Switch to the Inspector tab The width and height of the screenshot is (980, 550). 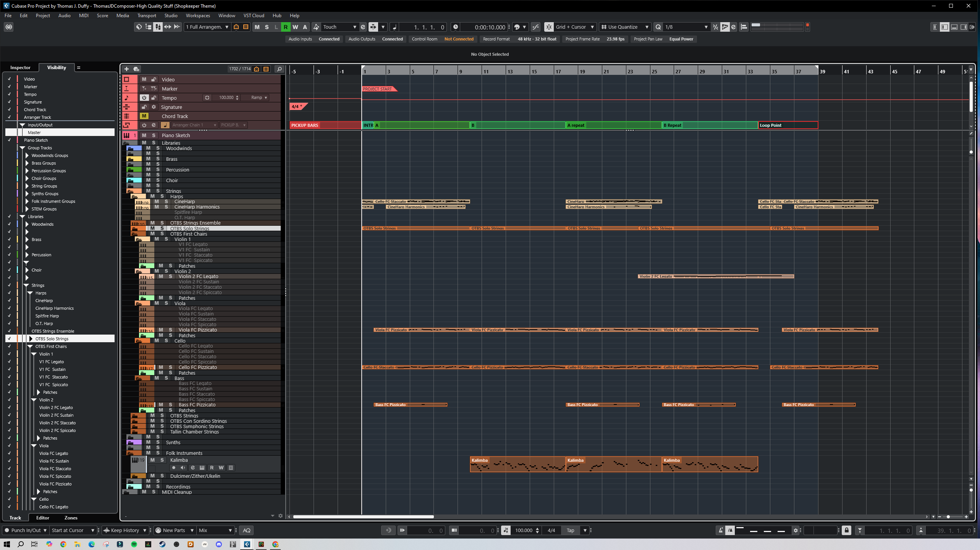(x=20, y=68)
